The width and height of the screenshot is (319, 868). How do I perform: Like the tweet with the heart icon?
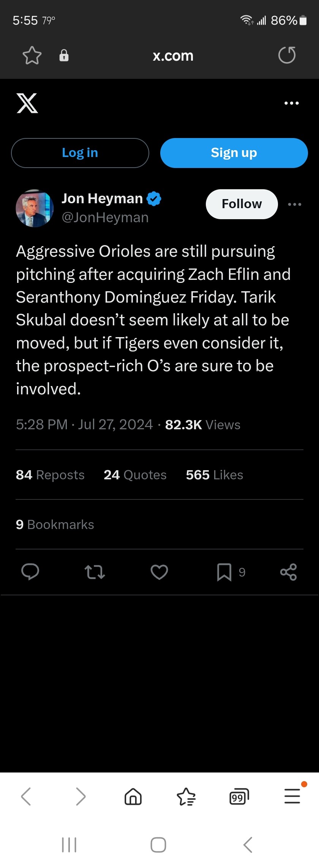(x=159, y=572)
